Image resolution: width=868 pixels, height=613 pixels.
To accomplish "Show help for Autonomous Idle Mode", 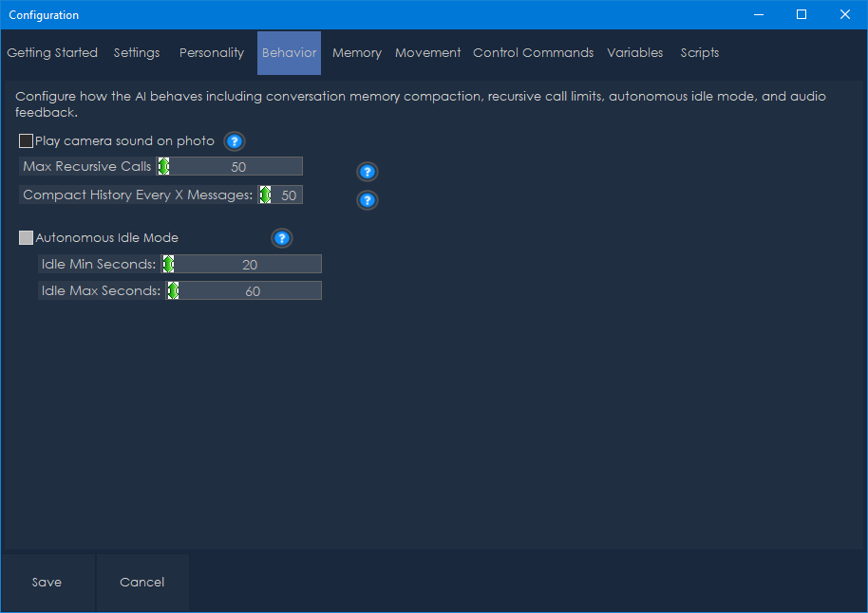I will click(x=282, y=238).
